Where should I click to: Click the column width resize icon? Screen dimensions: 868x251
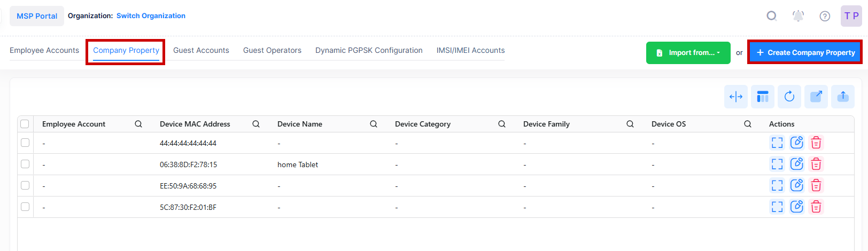pyautogui.click(x=735, y=97)
